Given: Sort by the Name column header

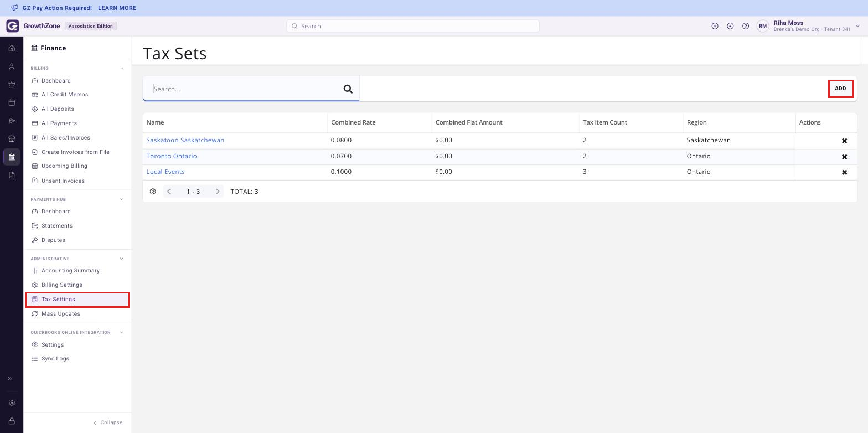Looking at the screenshot, I should (x=235, y=122).
